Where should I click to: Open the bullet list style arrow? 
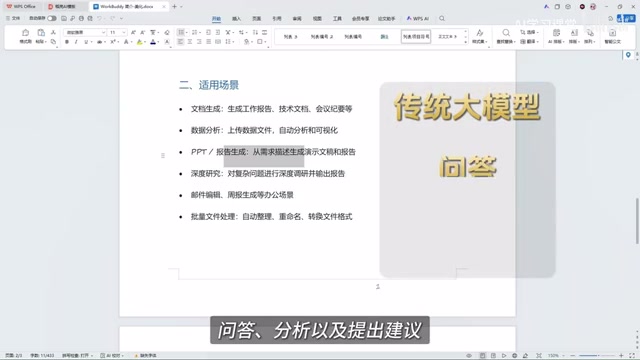click(x=186, y=32)
